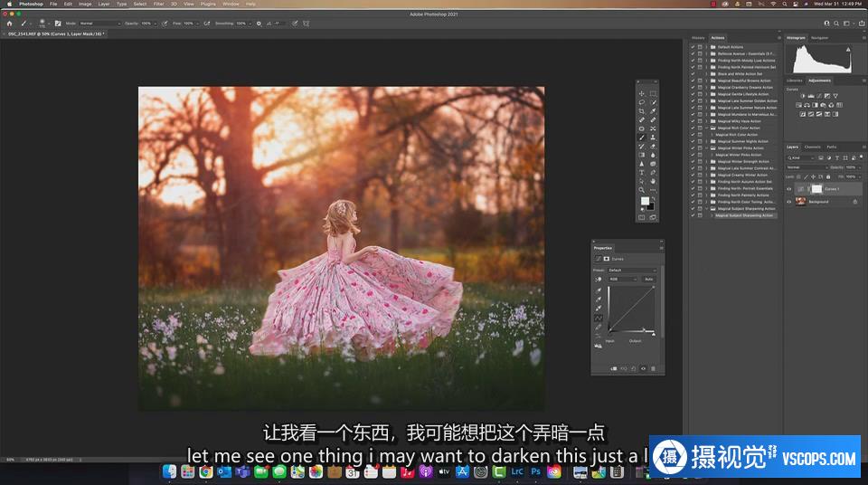Hide the Background layer

(x=789, y=202)
